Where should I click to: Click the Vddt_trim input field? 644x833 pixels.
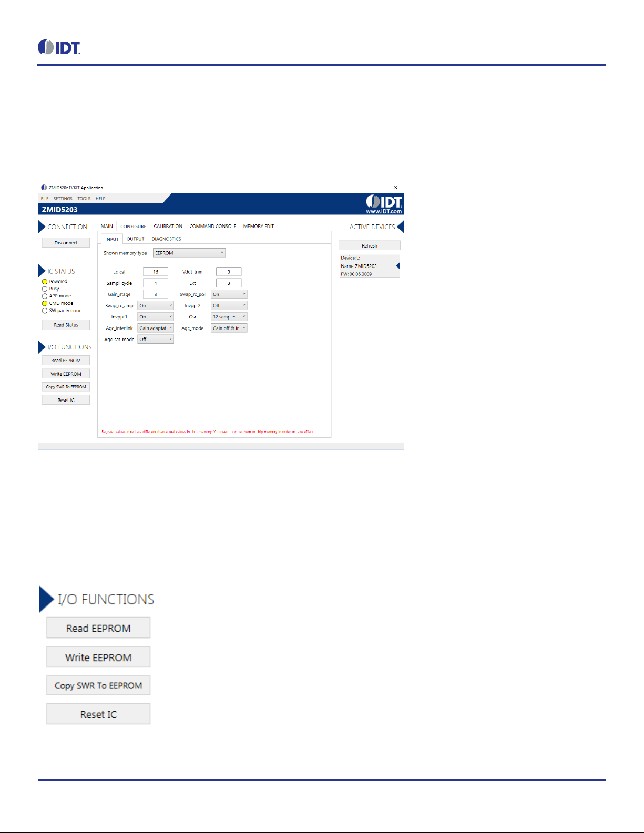[x=229, y=272]
